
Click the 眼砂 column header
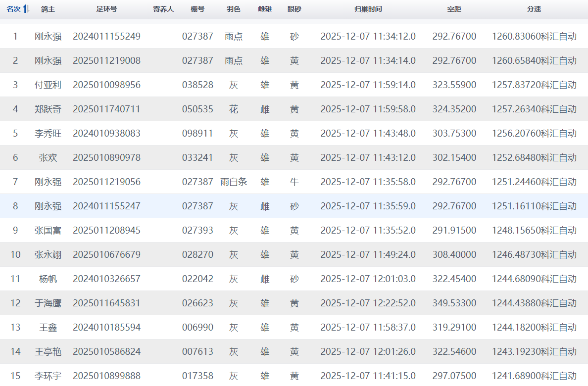[x=294, y=9]
